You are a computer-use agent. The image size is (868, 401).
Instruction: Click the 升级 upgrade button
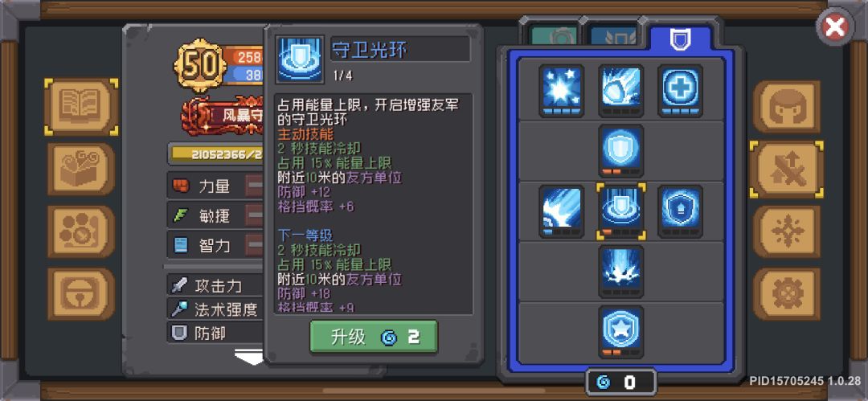(x=373, y=337)
